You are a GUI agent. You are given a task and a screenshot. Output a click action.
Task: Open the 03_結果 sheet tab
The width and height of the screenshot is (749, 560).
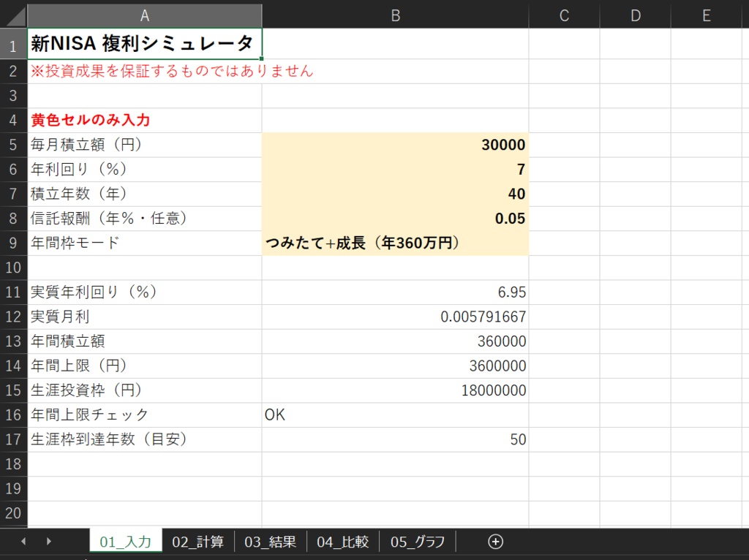[270, 541]
